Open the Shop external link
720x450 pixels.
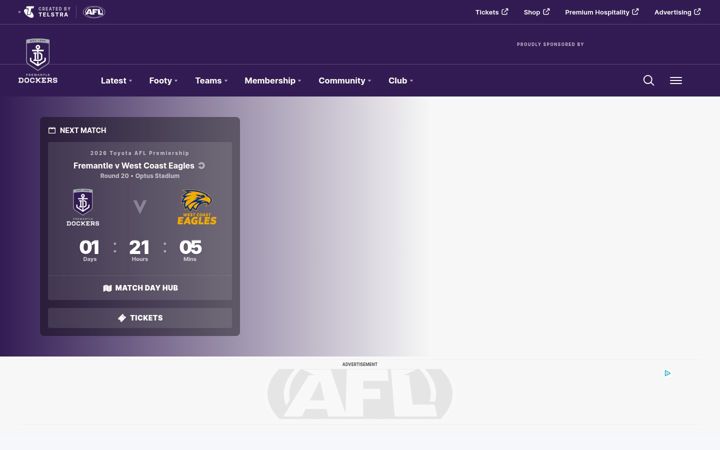(536, 12)
